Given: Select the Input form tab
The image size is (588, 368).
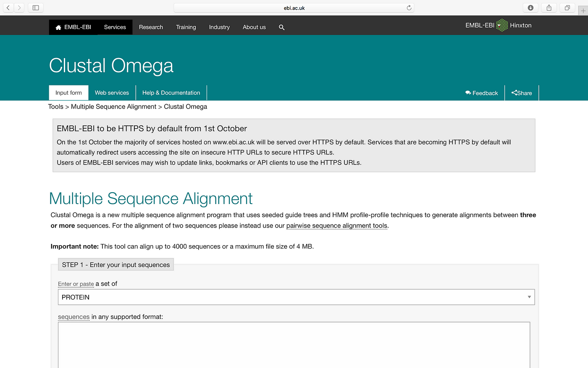Looking at the screenshot, I should 68,93.
